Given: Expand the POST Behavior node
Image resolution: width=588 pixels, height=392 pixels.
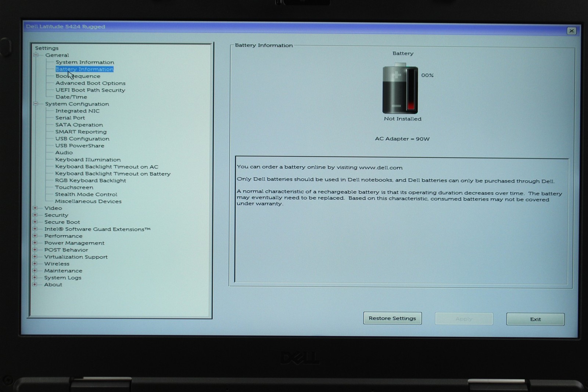Looking at the screenshot, I should pyautogui.click(x=35, y=250).
